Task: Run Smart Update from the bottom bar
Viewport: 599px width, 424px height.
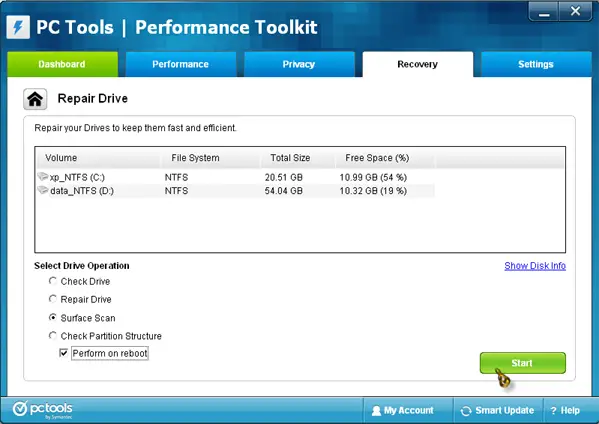Action: coord(498,411)
